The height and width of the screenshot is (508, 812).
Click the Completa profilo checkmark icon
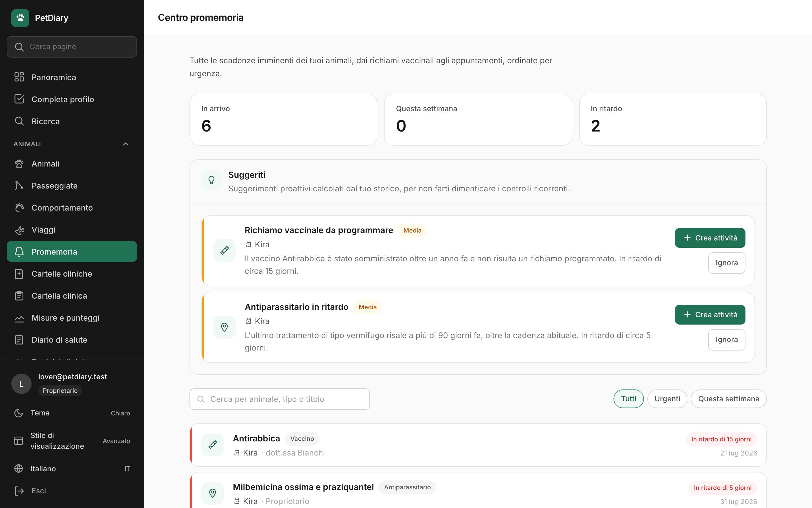(x=19, y=99)
